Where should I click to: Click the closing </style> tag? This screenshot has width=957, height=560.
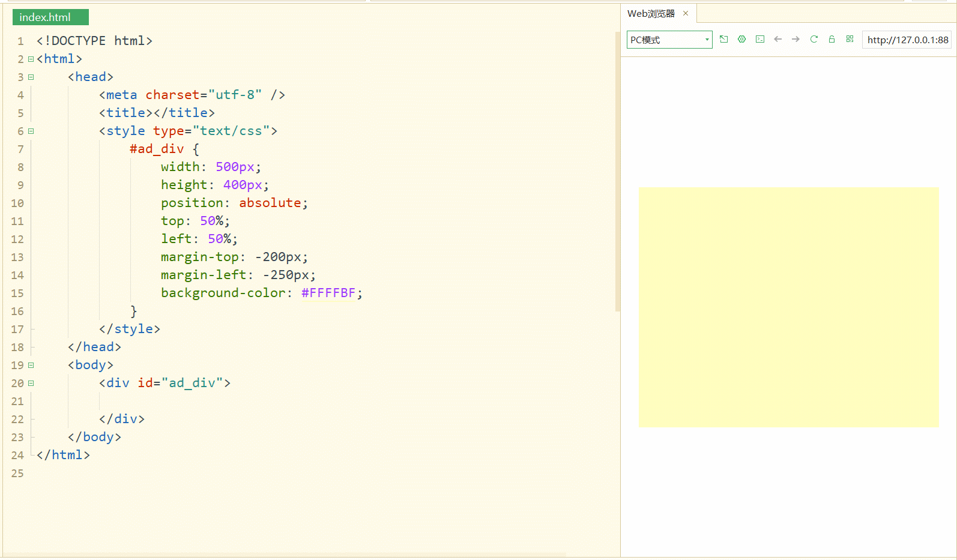pos(130,329)
